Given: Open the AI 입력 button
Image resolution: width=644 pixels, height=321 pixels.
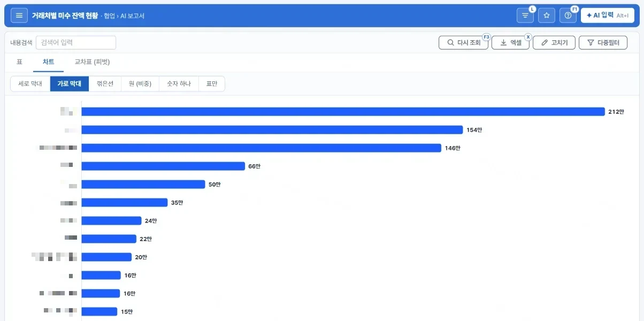Looking at the screenshot, I should point(608,16).
